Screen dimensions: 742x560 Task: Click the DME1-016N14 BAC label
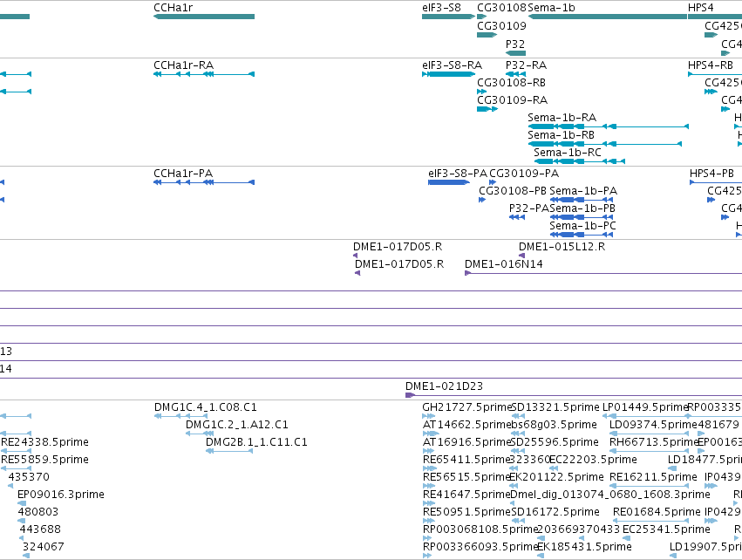click(x=503, y=264)
